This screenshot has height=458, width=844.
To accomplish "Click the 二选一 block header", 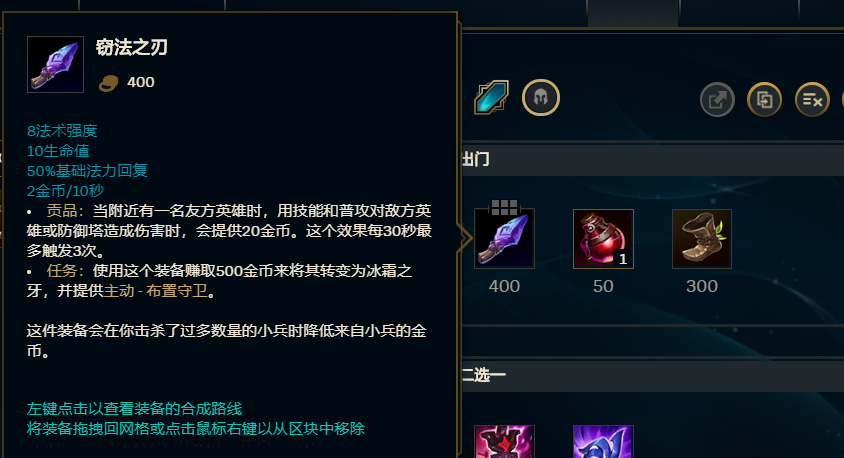I will pyautogui.click(x=652, y=375).
